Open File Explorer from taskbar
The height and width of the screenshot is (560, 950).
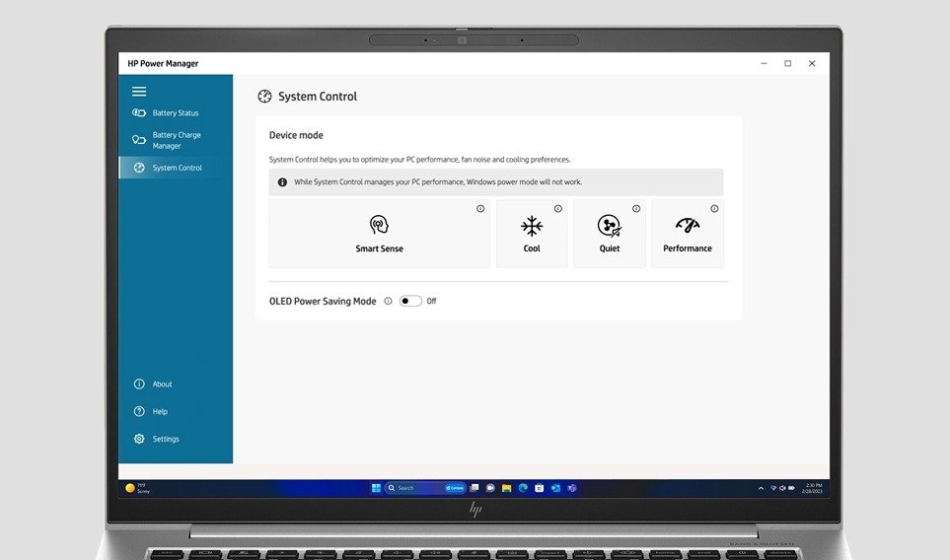click(x=506, y=488)
